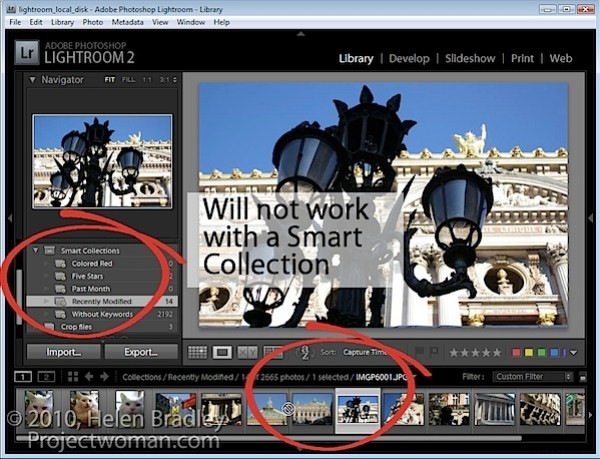Set Navigator zoom to FILL
This screenshot has width=600, height=459.
coord(128,80)
